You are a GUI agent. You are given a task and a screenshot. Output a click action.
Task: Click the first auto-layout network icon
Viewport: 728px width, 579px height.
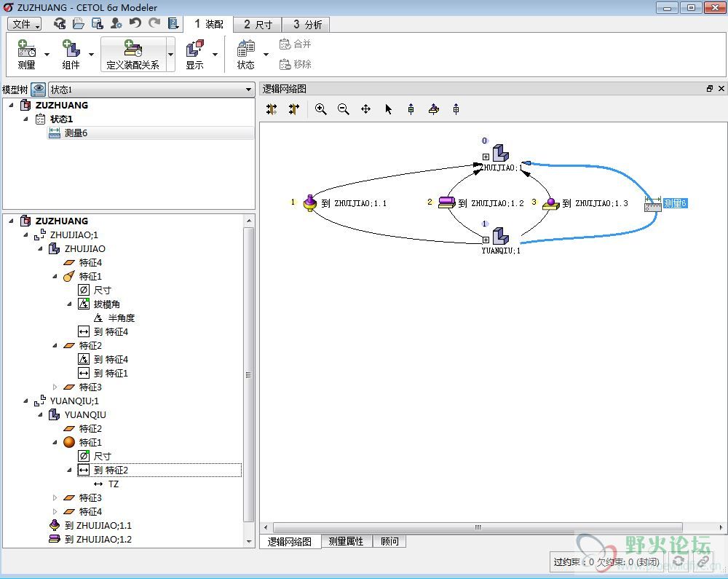tap(272, 109)
